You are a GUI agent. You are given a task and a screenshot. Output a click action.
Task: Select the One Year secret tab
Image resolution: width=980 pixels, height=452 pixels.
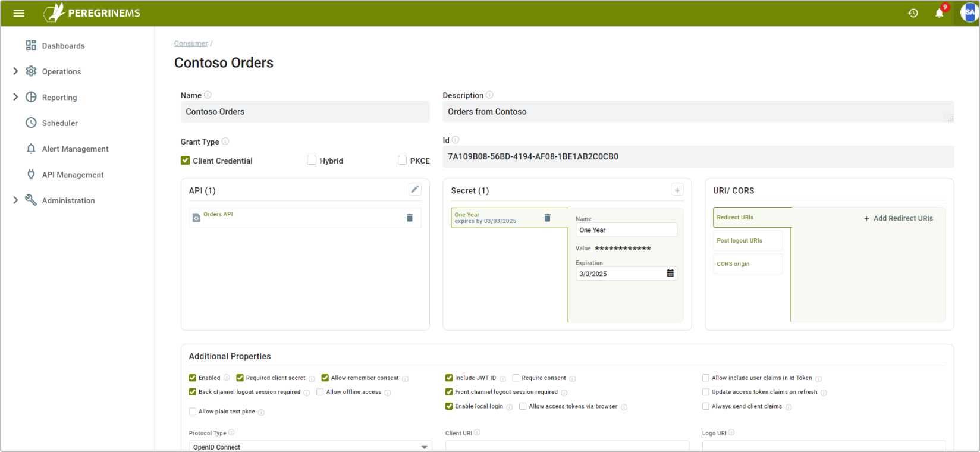tap(510, 218)
